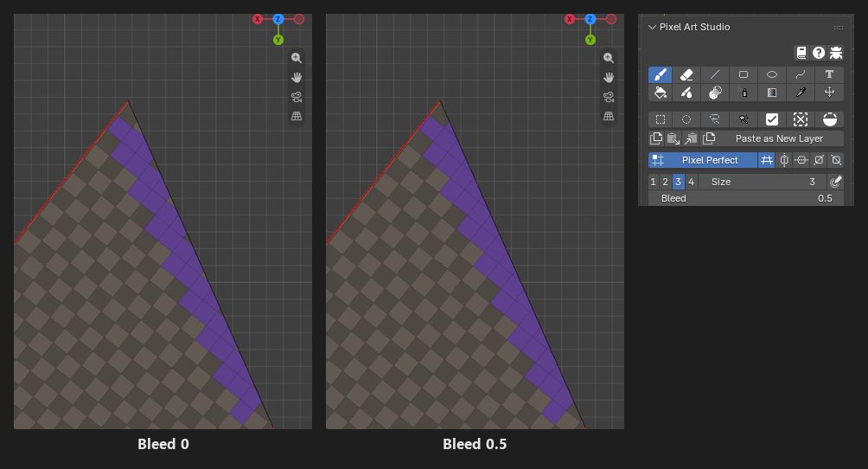Click the Y axis gizmo in Bleed 0 viewport

tap(278, 40)
